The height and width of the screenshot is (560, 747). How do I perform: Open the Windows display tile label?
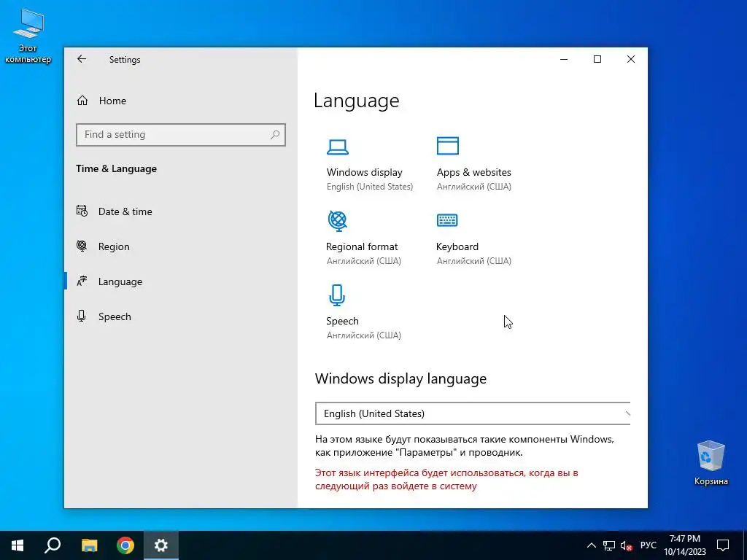coord(365,172)
